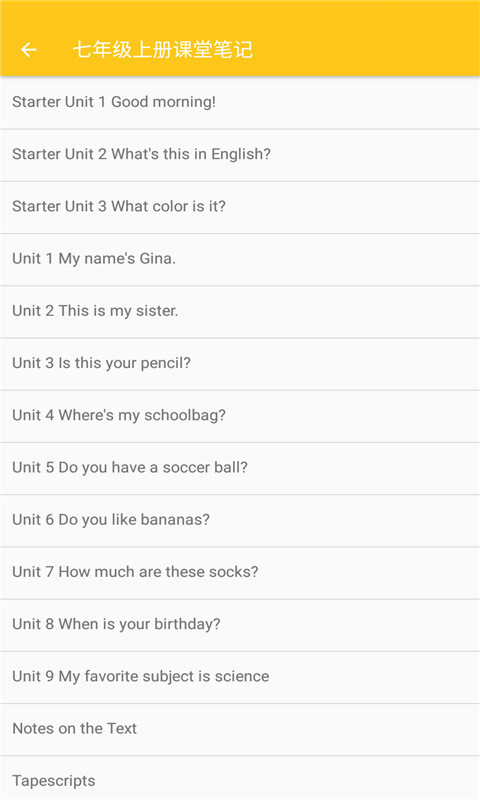Select the Tapescripts entry
The height and width of the screenshot is (800, 480).
240,778
